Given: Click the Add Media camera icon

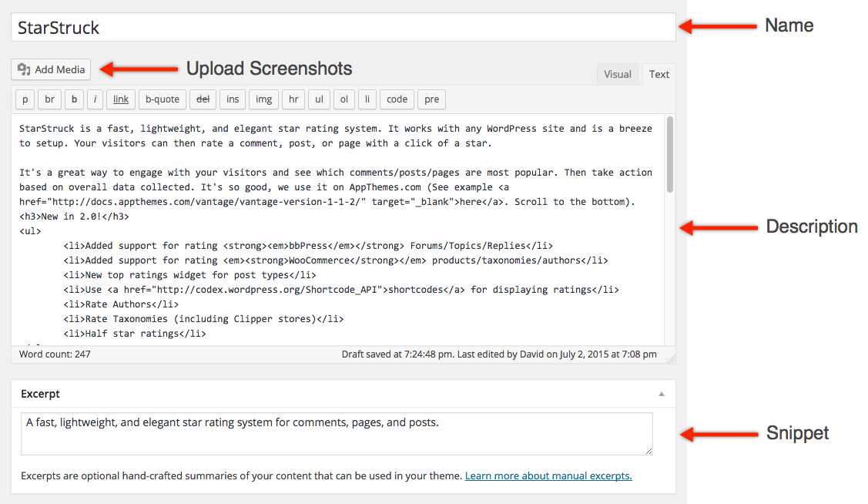Looking at the screenshot, I should click(24, 69).
